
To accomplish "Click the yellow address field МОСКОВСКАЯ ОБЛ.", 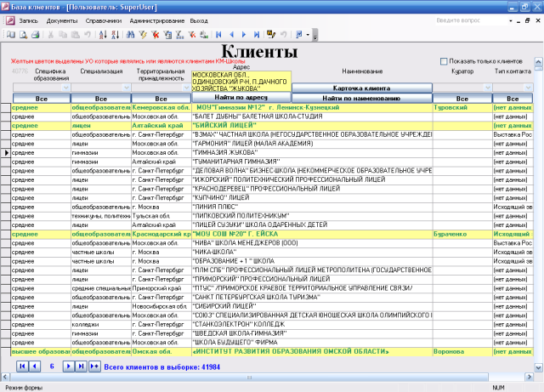I will [x=241, y=82].
